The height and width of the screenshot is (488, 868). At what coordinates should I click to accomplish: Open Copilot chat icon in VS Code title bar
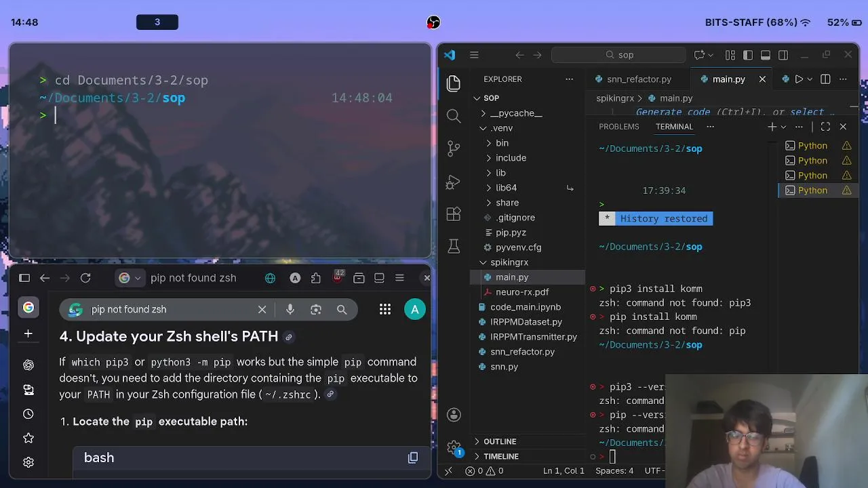coord(699,55)
